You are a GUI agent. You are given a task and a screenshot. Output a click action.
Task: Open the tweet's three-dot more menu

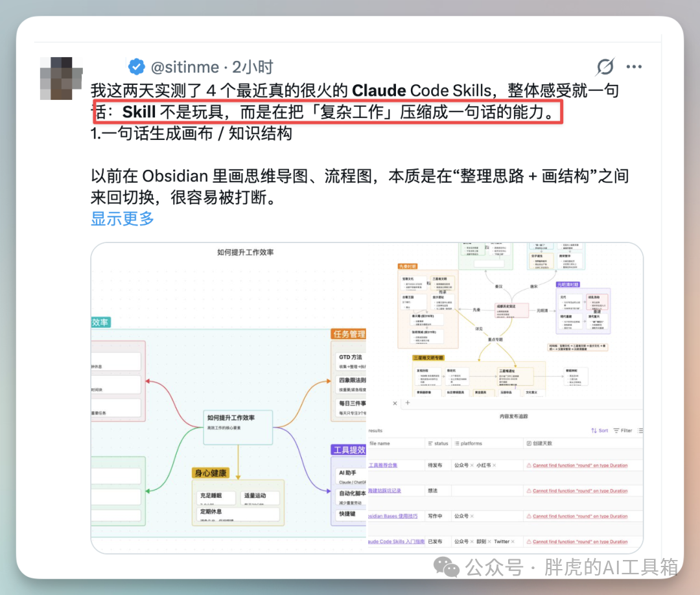[x=634, y=67]
